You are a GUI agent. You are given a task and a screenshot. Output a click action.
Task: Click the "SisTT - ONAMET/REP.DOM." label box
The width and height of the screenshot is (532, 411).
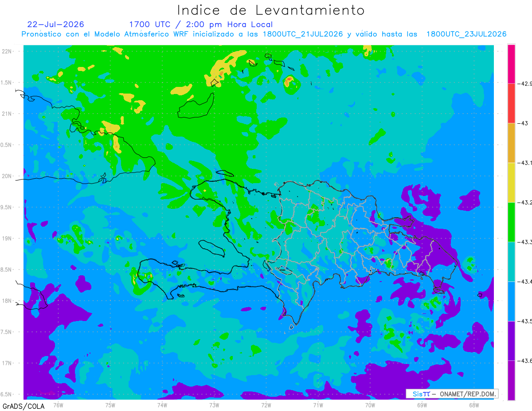click(x=452, y=394)
